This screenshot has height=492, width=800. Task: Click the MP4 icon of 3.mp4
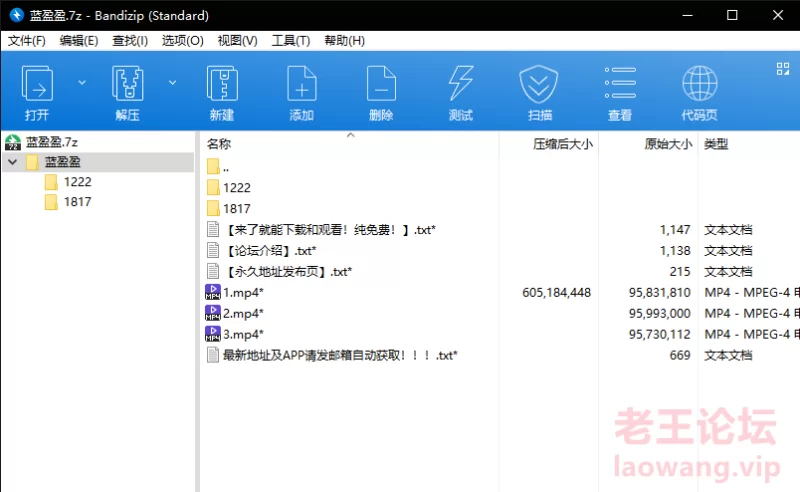pos(213,334)
